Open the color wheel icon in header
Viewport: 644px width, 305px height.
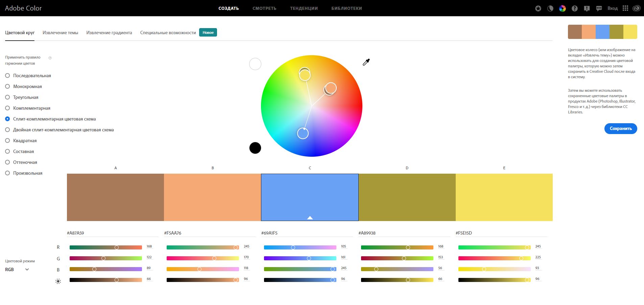563,8
